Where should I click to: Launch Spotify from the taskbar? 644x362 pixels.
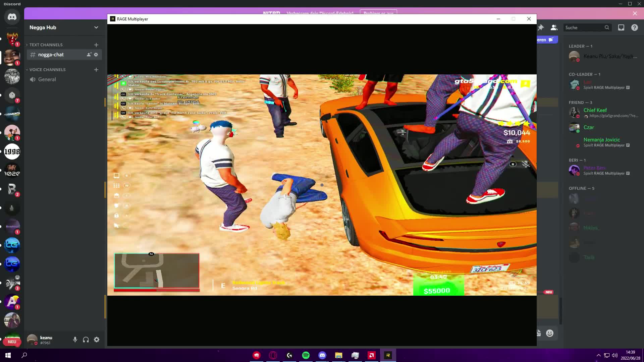pyautogui.click(x=306, y=355)
